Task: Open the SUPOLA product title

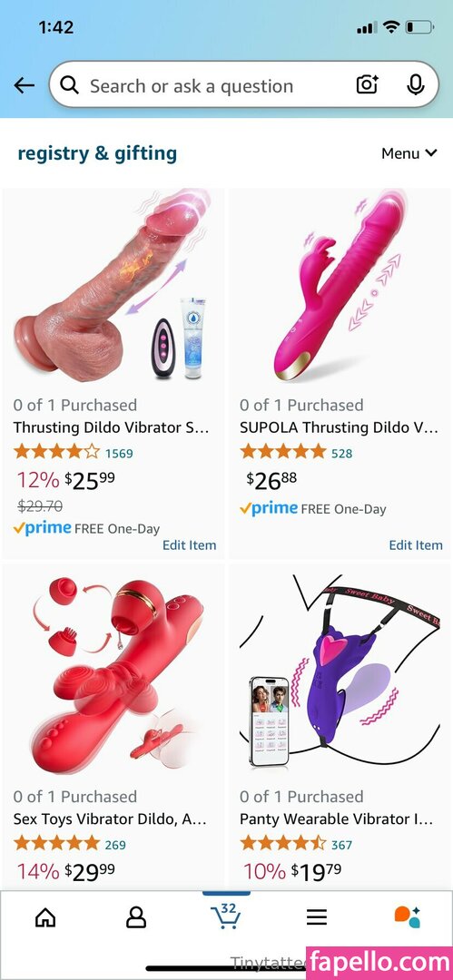Action: pyautogui.click(x=339, y=427)
